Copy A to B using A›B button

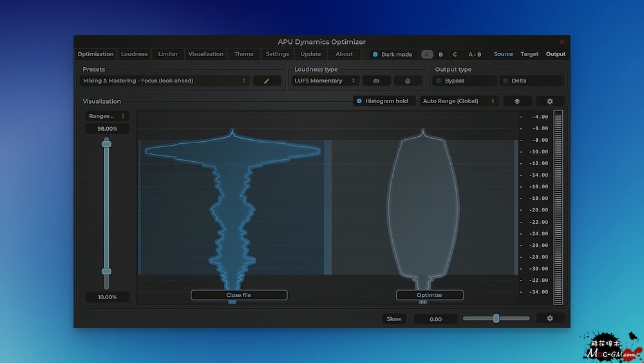475,54
